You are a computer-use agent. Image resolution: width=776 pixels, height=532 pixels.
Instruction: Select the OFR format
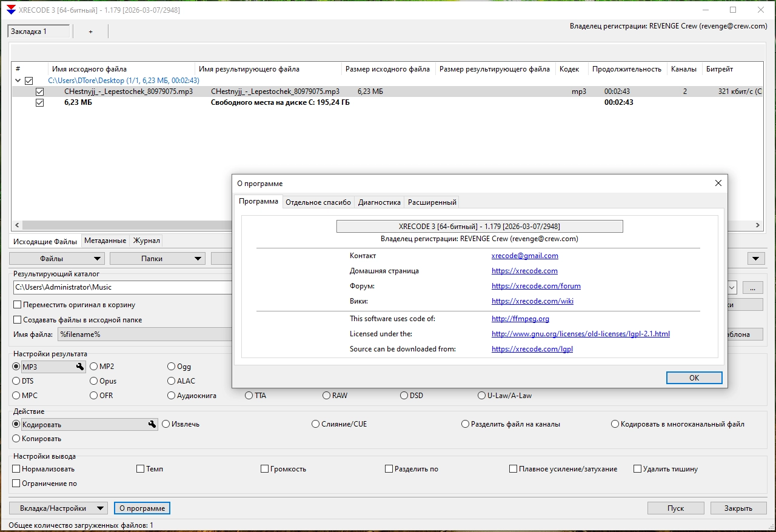coord(94,396)
